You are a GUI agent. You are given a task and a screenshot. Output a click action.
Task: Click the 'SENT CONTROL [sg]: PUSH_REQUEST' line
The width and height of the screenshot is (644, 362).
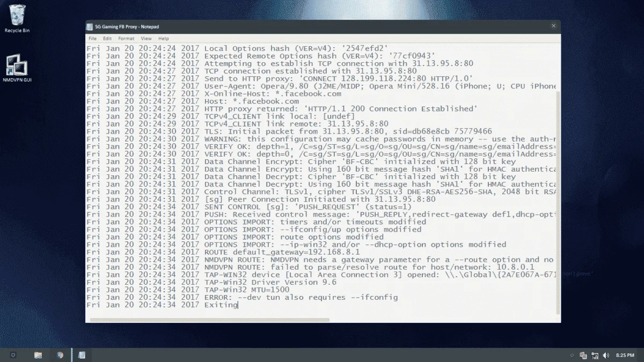click(x=249, y=206)
